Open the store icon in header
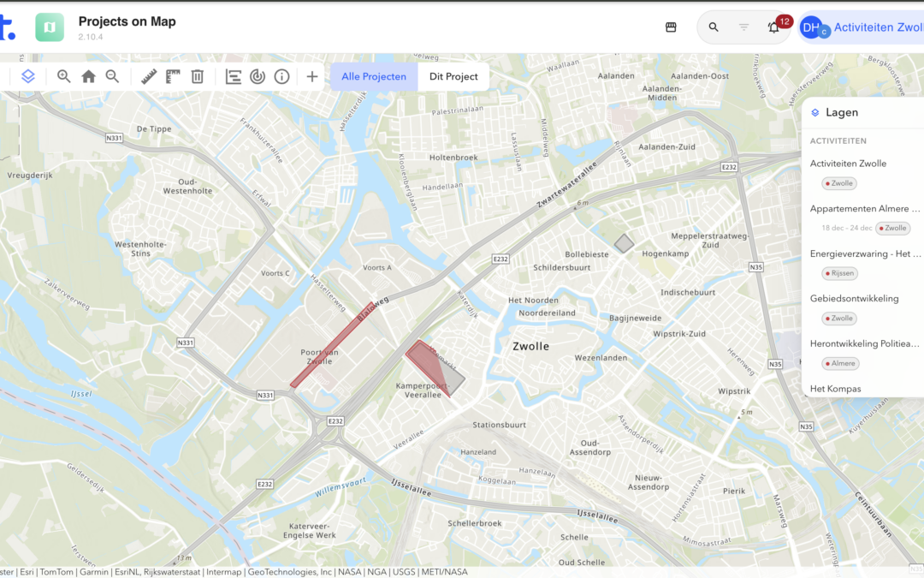Viewport: 924px width, 578px height. tap(671, 27)
